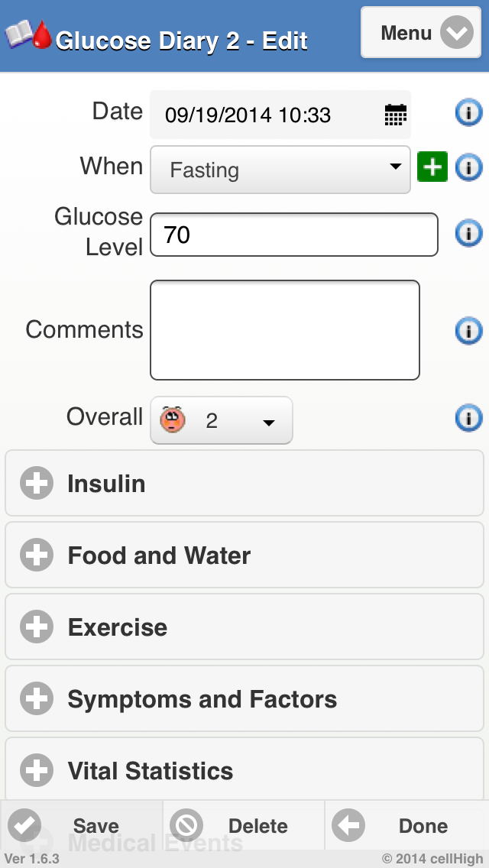Tap the info icon beside Date

pyautogui.click(x=468, y=113)
